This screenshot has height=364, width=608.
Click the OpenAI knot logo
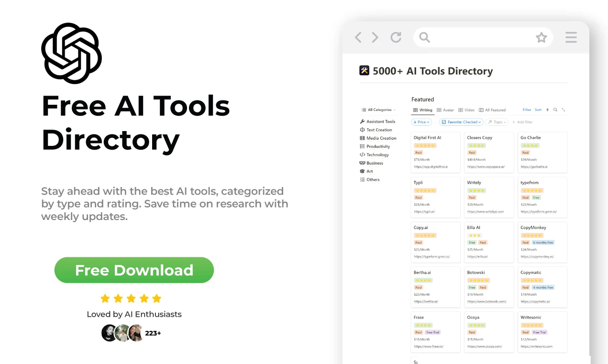(71, 53)
